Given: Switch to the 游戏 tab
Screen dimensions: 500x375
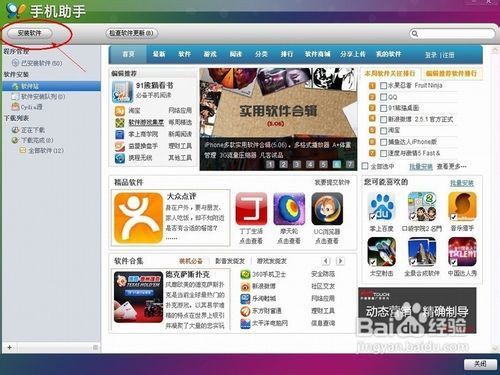Looking at the screenshot, I should (x=210, y=54).
